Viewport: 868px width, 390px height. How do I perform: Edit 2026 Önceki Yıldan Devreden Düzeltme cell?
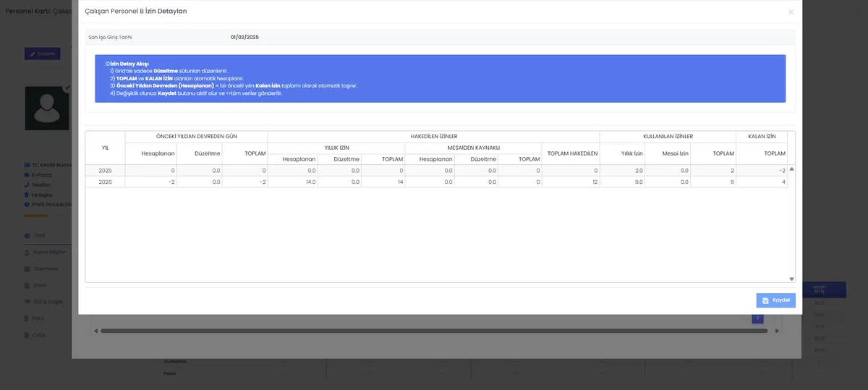[x=199, y=182]
